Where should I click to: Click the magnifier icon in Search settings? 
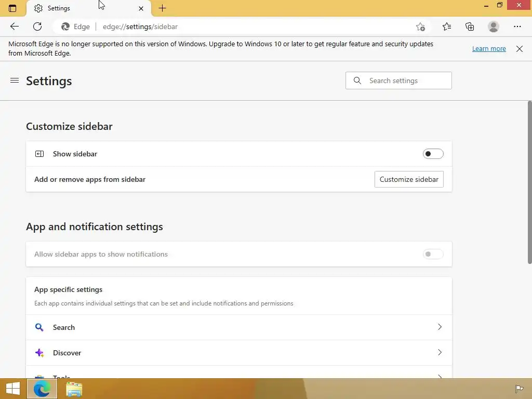tap(357, 81)
